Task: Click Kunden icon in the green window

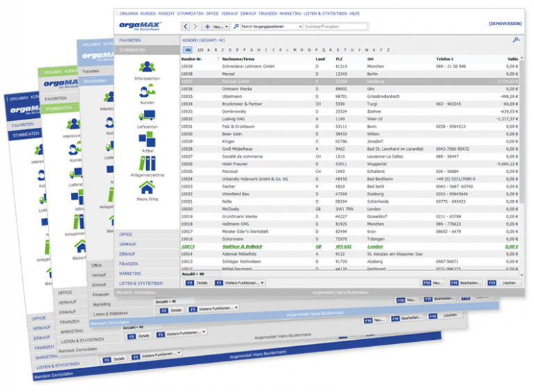Action: [x=75, y=149]
